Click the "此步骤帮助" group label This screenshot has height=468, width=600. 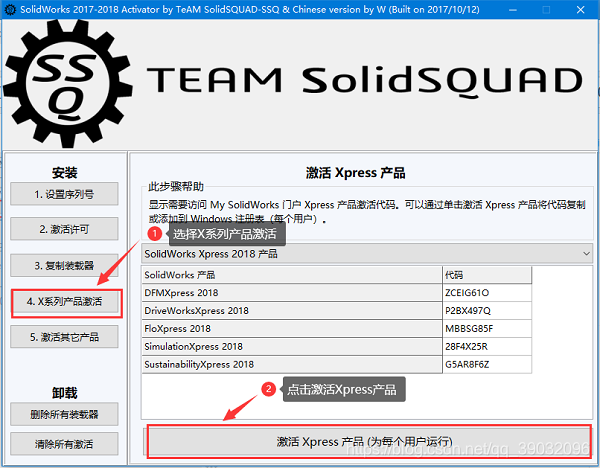[176, 187]
